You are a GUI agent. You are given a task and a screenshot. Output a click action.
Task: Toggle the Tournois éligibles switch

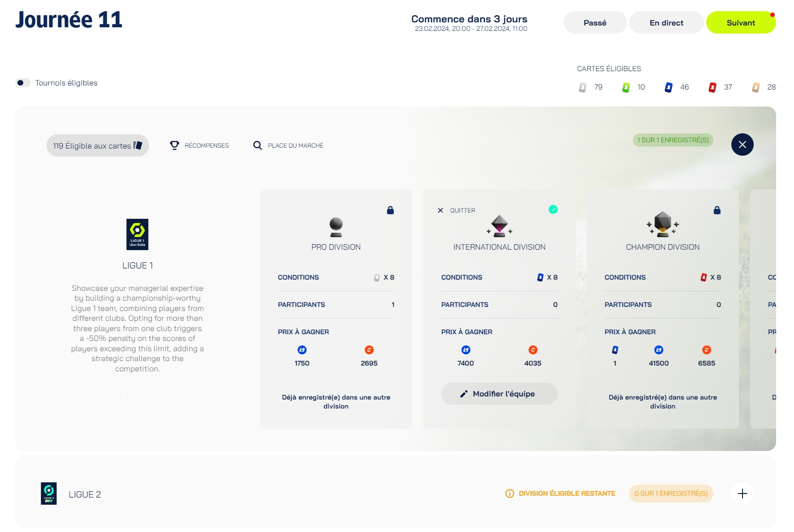[x=23, y=83]
